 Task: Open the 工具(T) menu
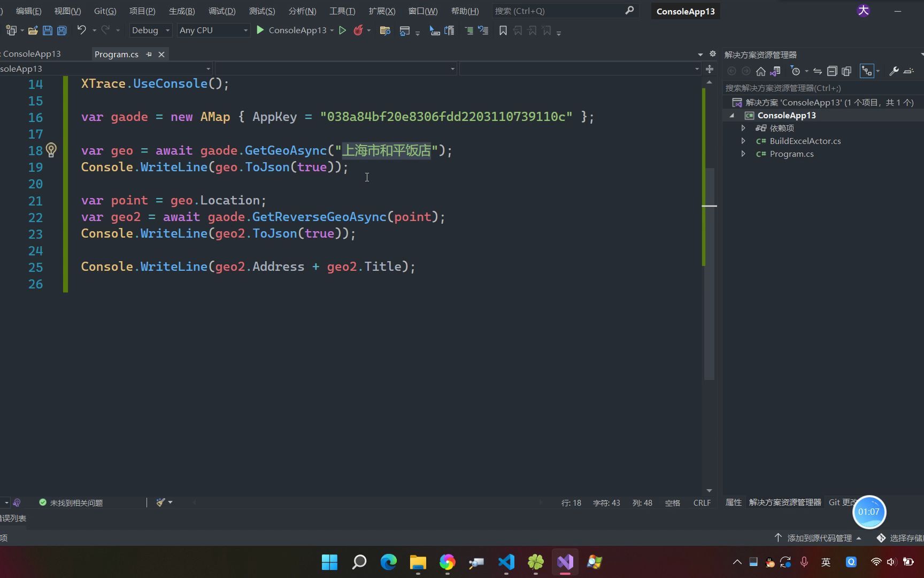click(x=342, y=11)
